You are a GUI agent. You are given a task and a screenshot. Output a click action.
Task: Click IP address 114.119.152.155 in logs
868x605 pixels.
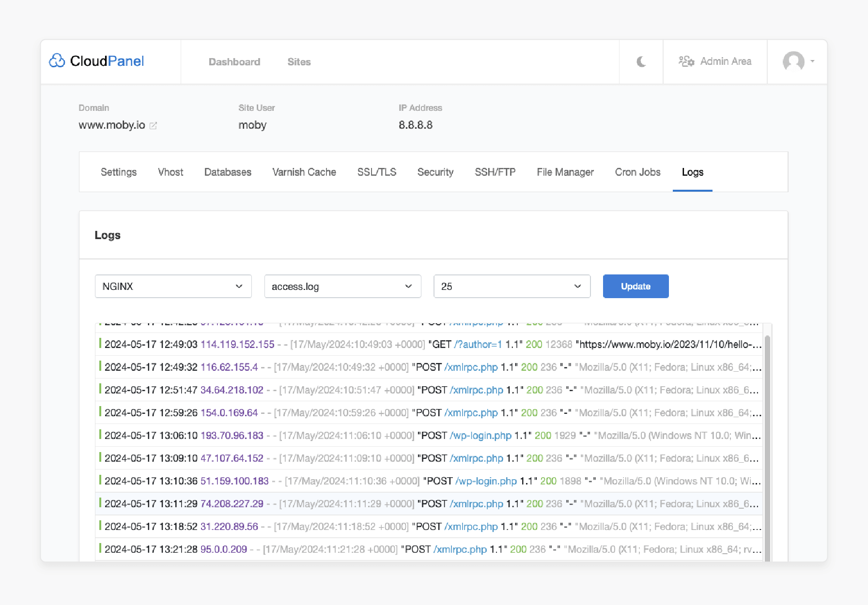click(x=237, y=345)
